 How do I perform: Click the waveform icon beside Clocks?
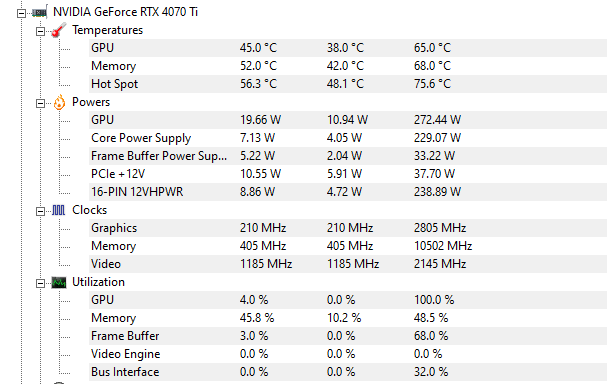point(58,210)
